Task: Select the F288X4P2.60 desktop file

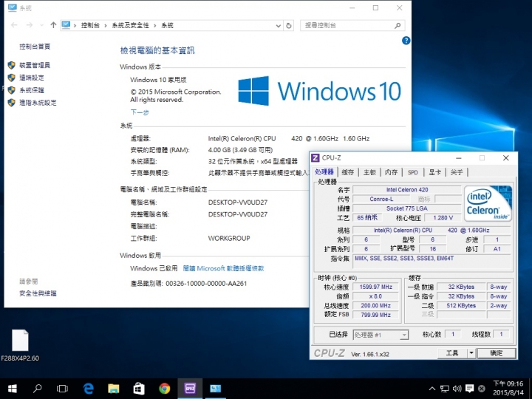Action: click(x=20, y=345)
